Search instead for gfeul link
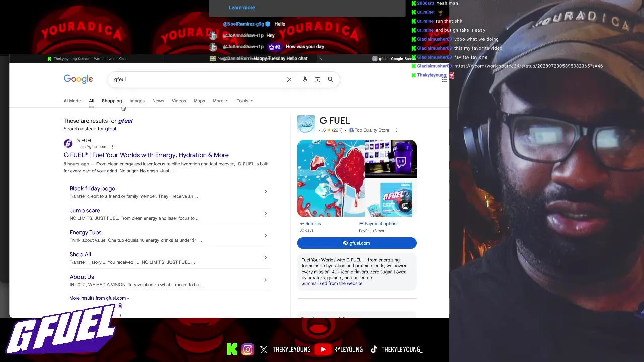Image resolution: width=644 pixels, height=362 pixels. click(x=110, y=129)
